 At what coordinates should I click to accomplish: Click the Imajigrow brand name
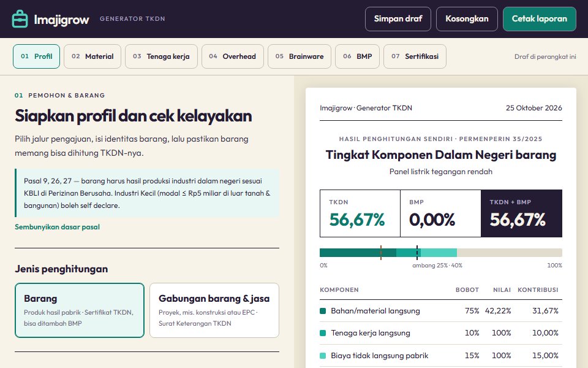61,19
